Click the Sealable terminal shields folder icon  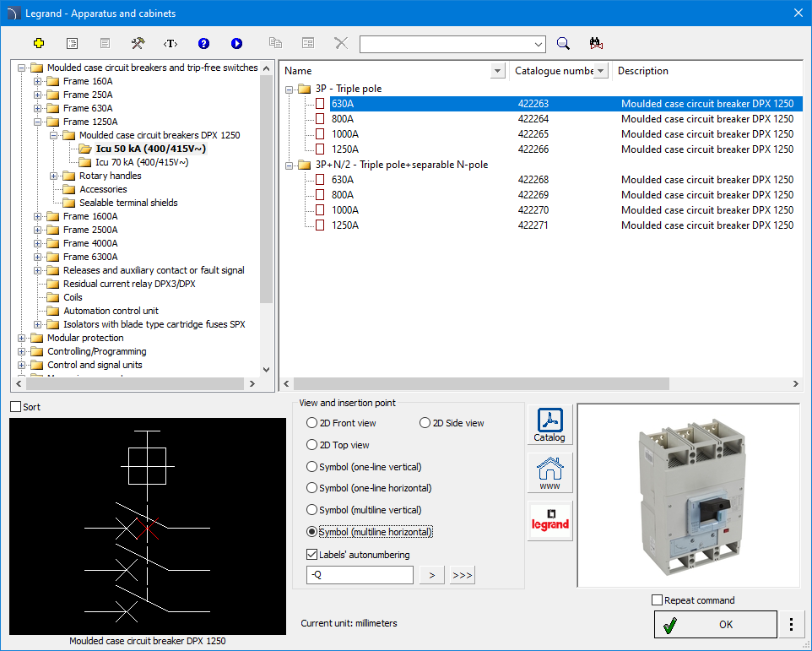(x=69, y=203)
